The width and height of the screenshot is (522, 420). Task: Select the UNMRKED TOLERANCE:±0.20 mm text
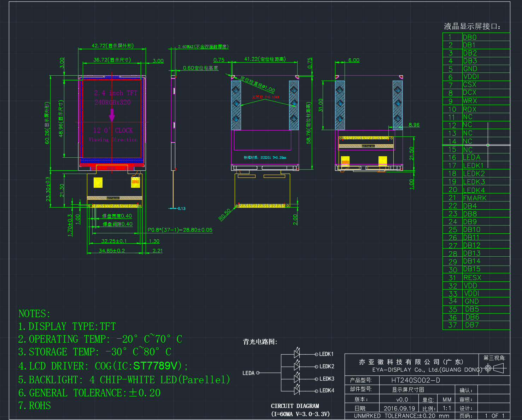401,416
